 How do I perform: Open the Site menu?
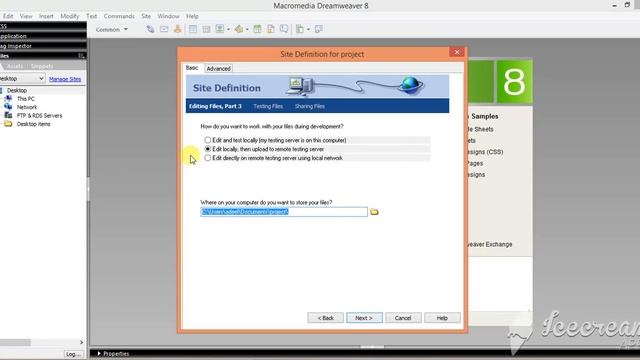pos(146,16)
